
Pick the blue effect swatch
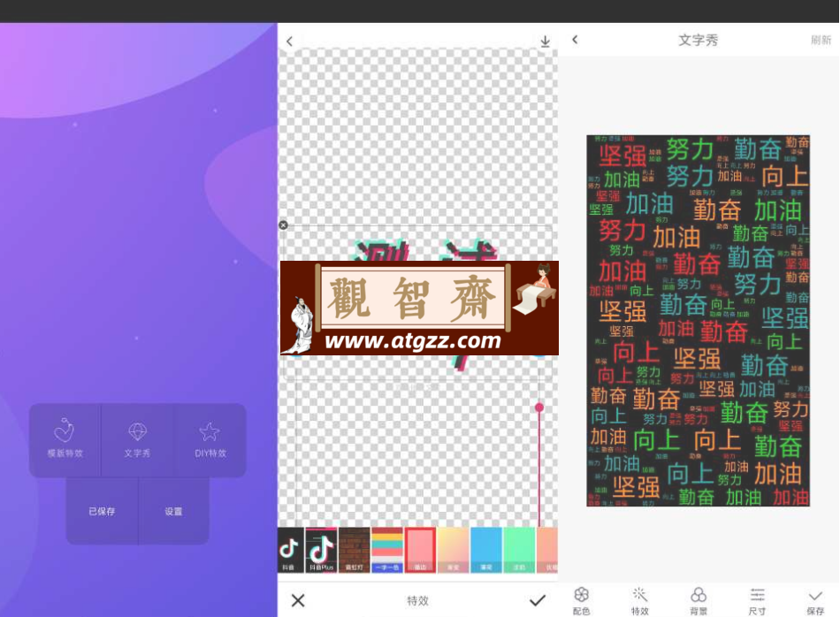tap(486, 550)
